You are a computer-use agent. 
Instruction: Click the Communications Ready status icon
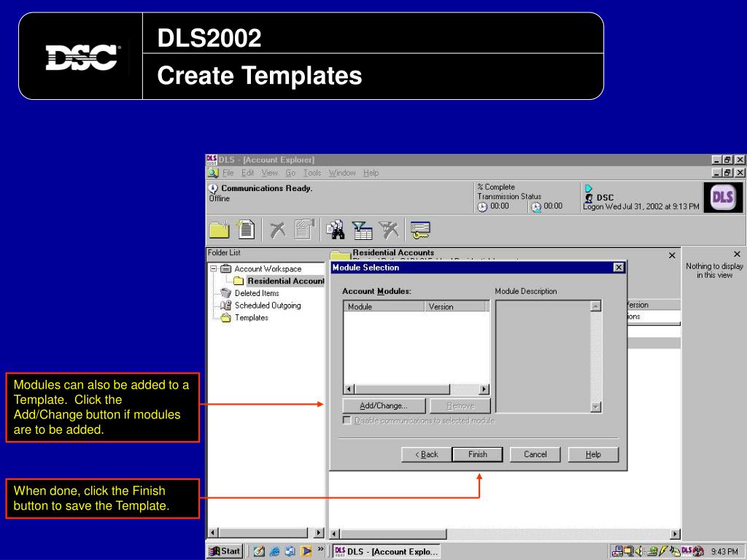pyautogui.click(x=213, y=189)
